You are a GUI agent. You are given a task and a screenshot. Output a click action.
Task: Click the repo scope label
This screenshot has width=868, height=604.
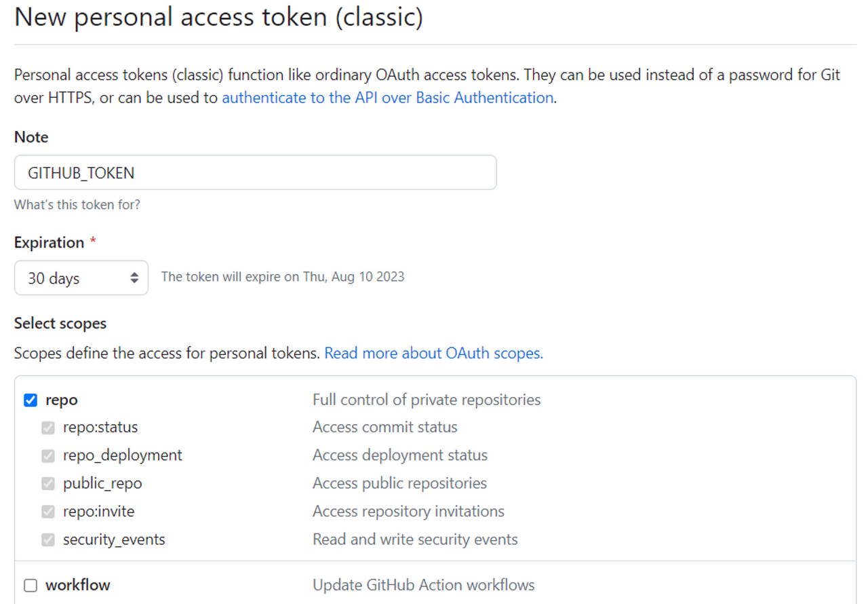[x=62, y=400]
